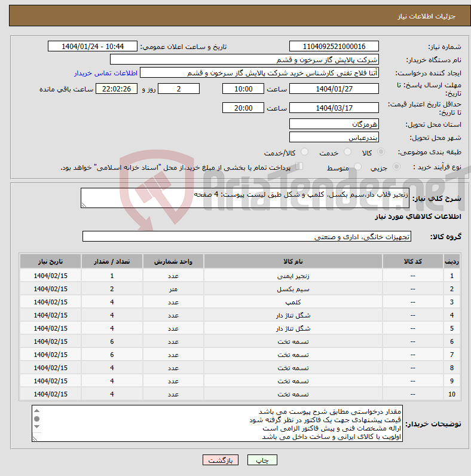Image resolution: width=471 pixels, height=476 pixels.
Task: Click the need date in row 1
Action: pyautogui.click(x=50, y=276)
